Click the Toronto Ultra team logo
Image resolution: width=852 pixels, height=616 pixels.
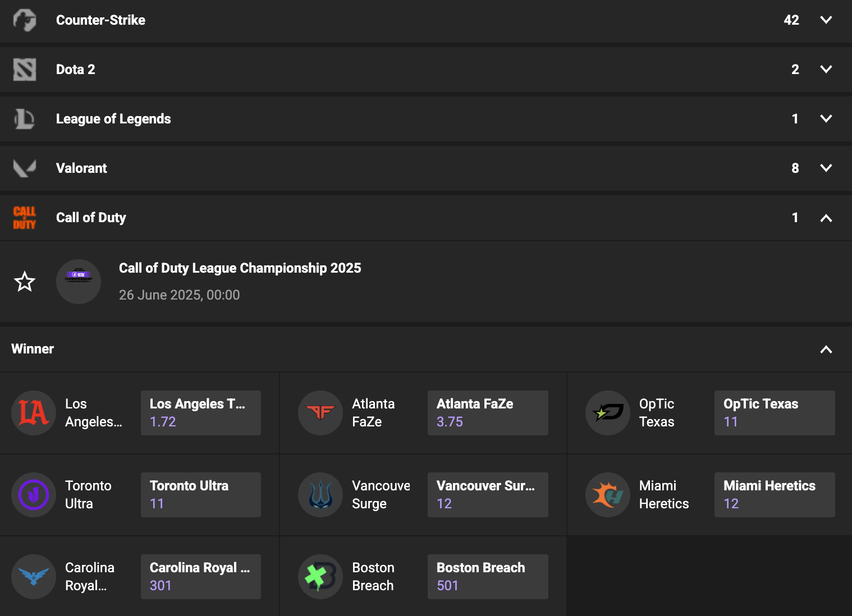34,495
